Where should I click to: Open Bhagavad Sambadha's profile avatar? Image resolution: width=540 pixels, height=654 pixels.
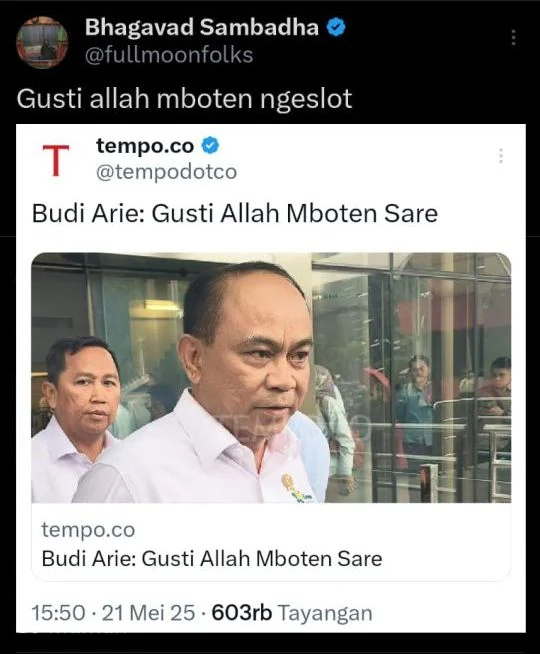click(x=42, y=42)
